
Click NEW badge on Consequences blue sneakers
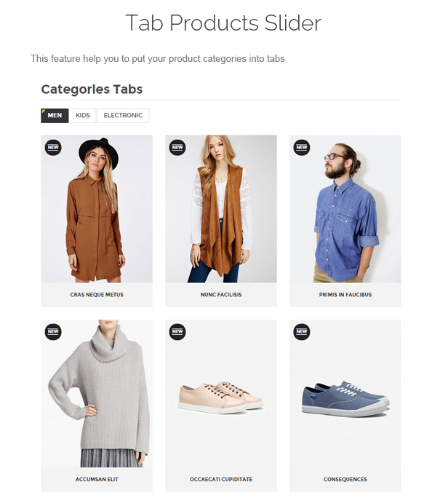tap(302, 332)
